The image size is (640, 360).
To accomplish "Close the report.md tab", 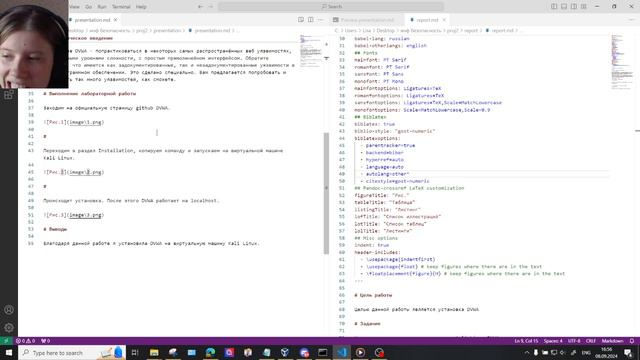I will tap(444, 20).
